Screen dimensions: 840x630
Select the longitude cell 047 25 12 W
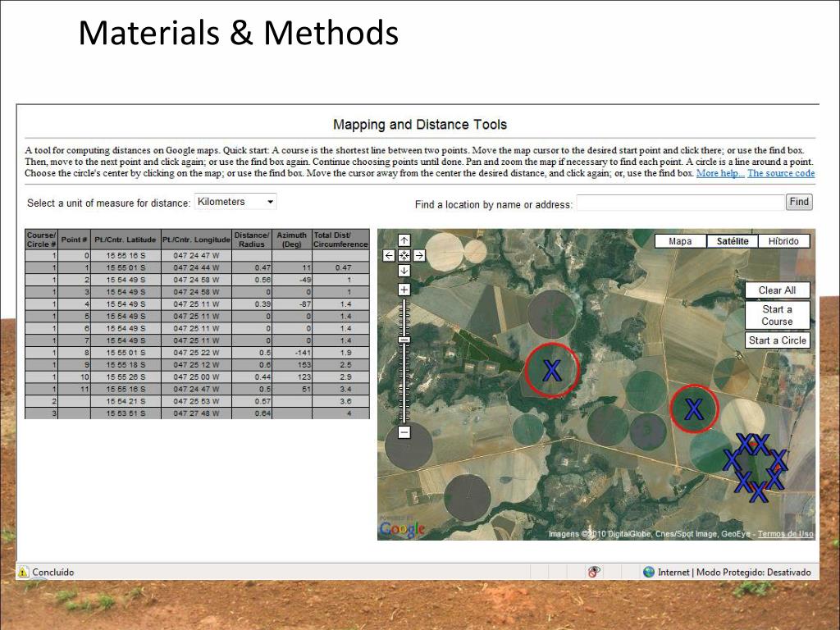click(196, 365)
